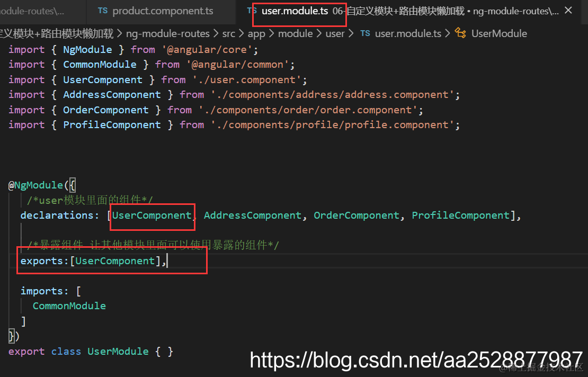Viewport: 588px width, 377px height.
Task: Close the user.module.ts tab
Action: (x=568, y=11)
